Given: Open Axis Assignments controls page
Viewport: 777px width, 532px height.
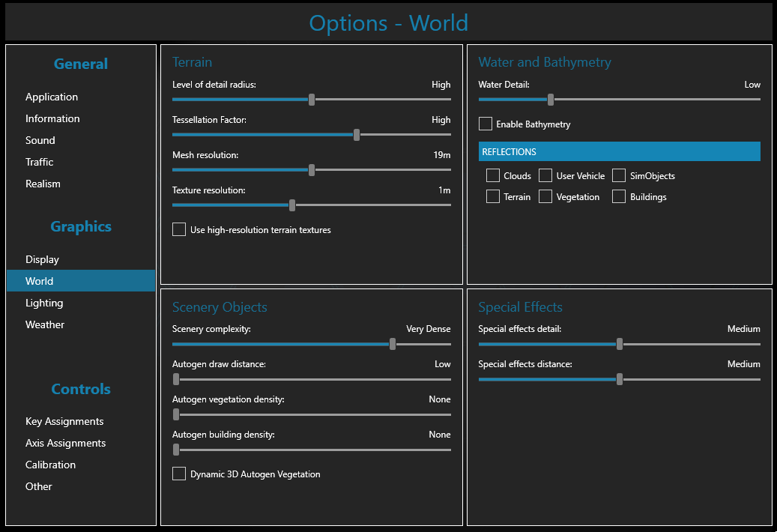Looking at the screenshot, I should click(65, 443).
